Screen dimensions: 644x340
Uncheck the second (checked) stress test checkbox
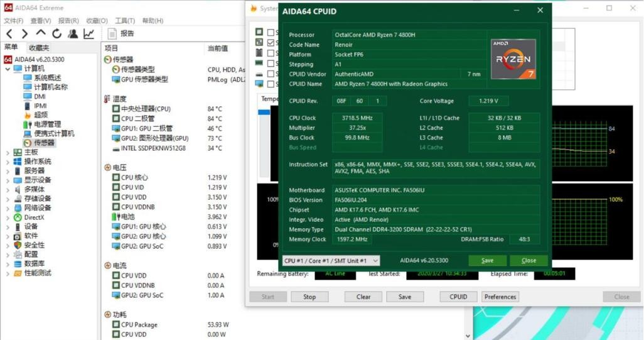click(271, 43)
